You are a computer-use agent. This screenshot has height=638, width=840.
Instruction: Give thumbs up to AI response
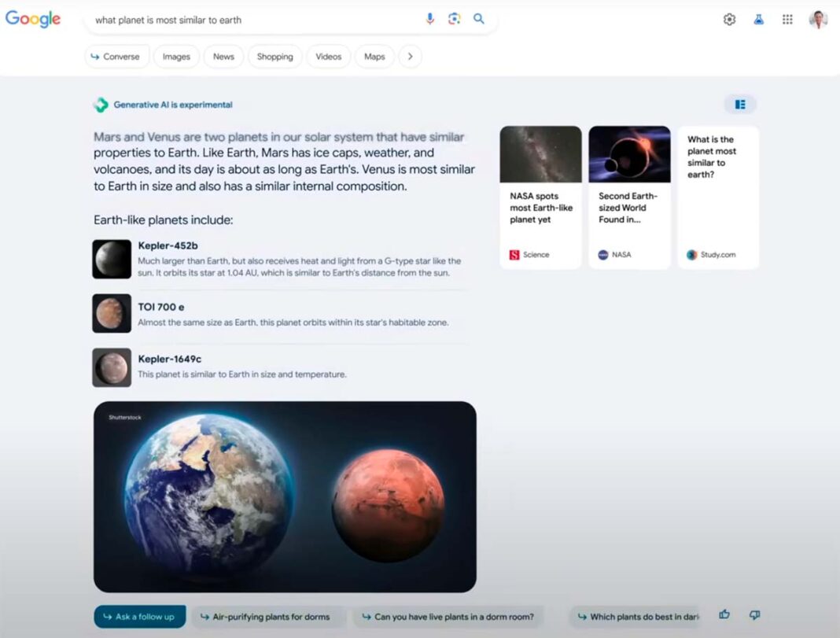tap(724, 615)
